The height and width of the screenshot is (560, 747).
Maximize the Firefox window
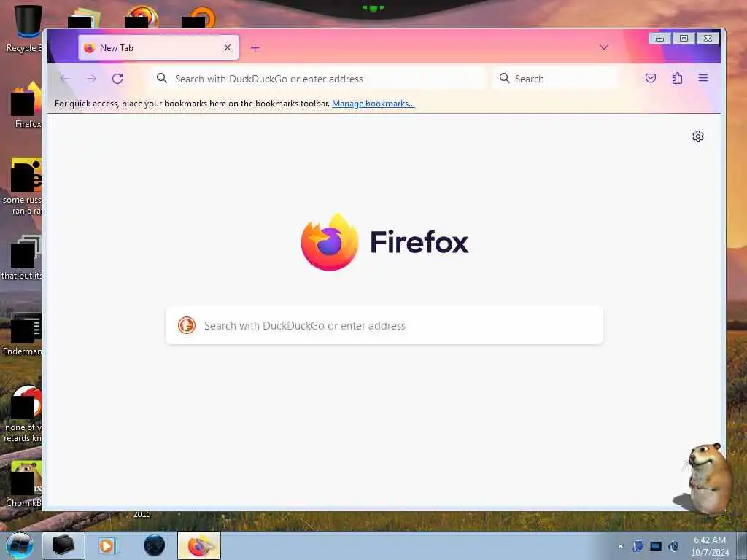(684, 39)
